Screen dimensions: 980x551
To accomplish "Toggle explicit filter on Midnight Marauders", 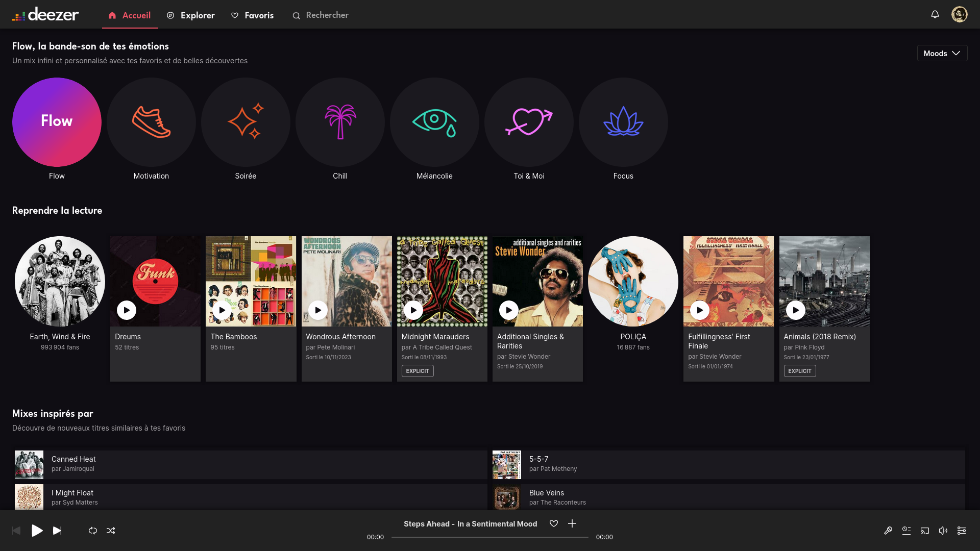I will (418, 371).
